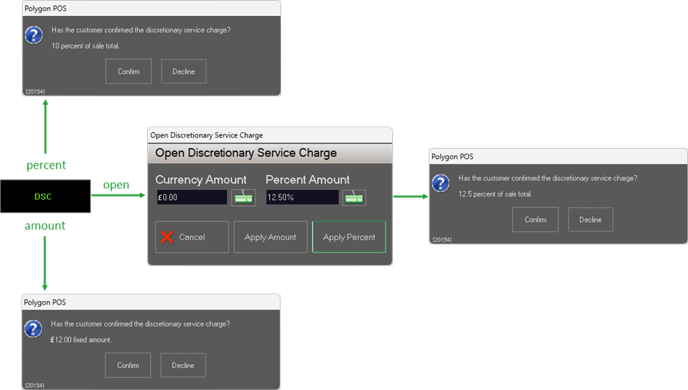Click Polygon POS title of £12.00 dialog
This screenshot has width=688, height=390.
45,302
